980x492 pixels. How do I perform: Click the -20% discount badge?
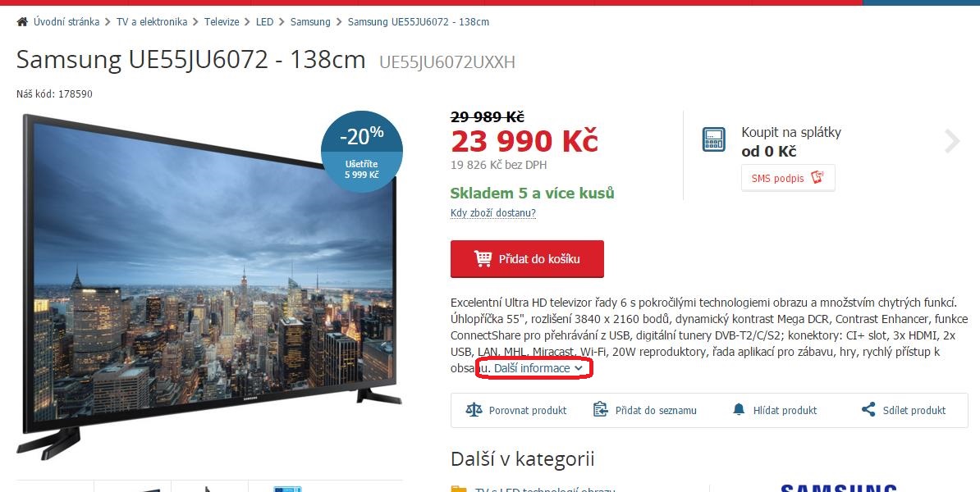pos(362,151)
